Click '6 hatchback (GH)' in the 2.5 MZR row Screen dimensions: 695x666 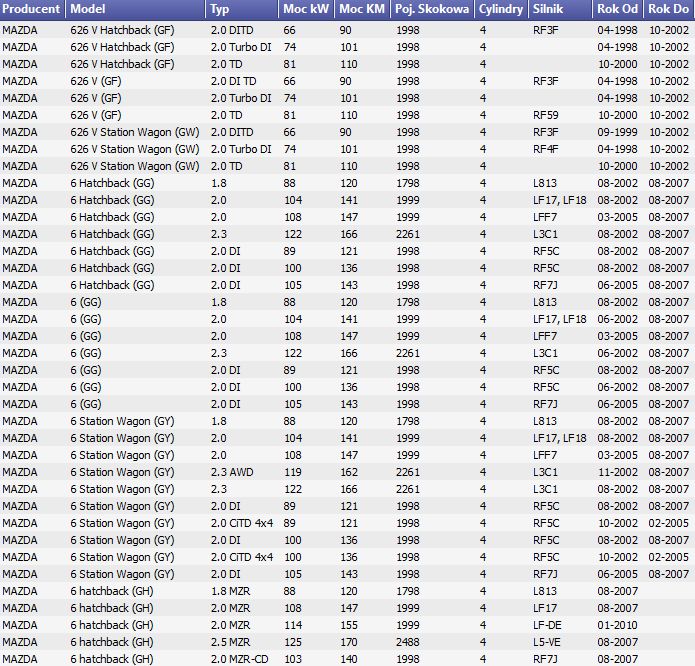point(112,642)
